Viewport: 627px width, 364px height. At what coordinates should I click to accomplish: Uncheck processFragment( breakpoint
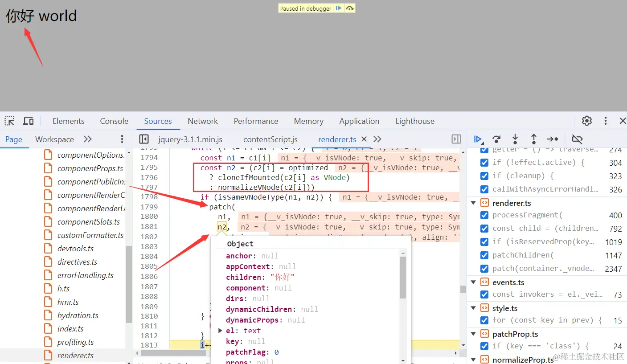(x=484, y=215)
